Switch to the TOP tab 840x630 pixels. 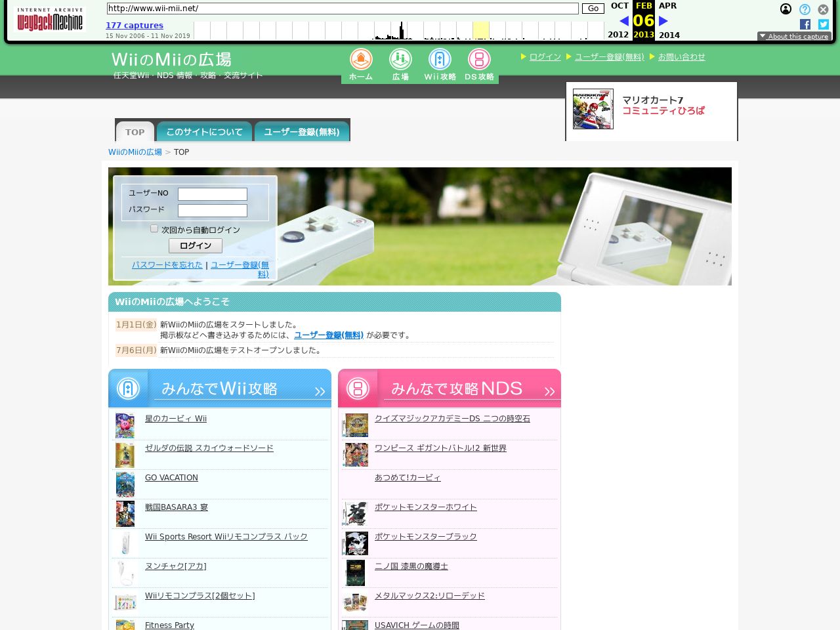click(135, 132)
